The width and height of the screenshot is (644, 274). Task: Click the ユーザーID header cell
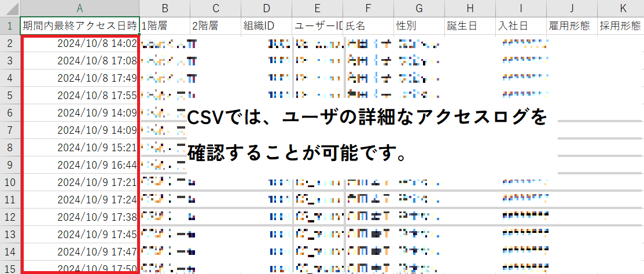(318, 26)
